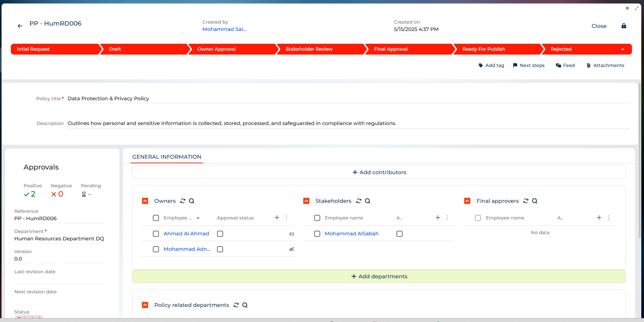
Task: Click the back arrow beside PP - HumRD006
Action: click(x=20, y=26)
